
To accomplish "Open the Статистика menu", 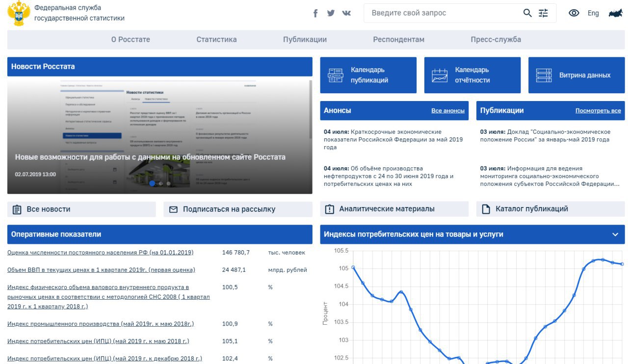I will [x=216, y=40].
